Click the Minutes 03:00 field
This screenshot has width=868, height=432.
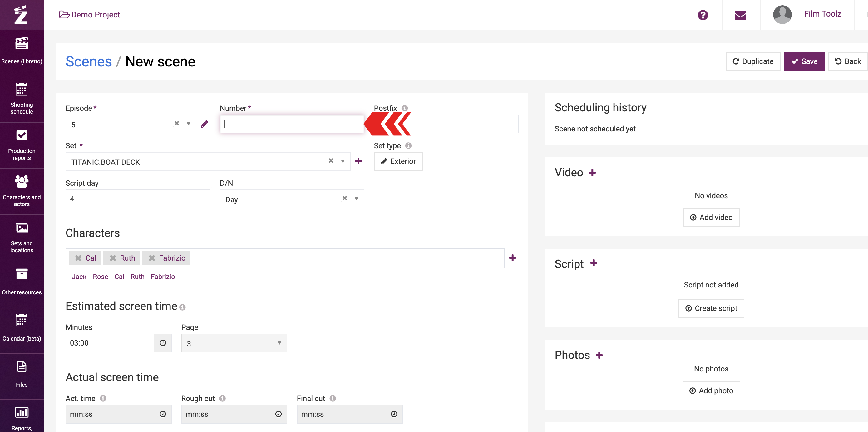[x=110, y=343]
